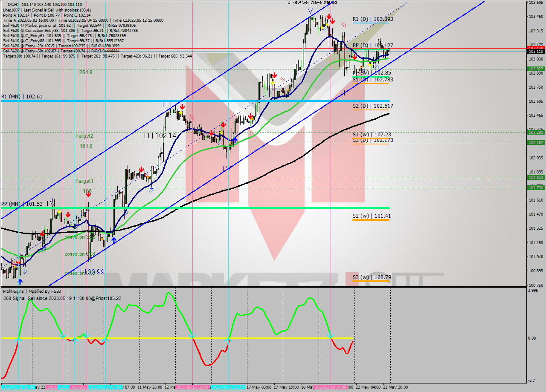Viewport: 546px width, 392px height.
Task: Click the green '161.8' Fibonacci label
Action: [x=86, y=146]
